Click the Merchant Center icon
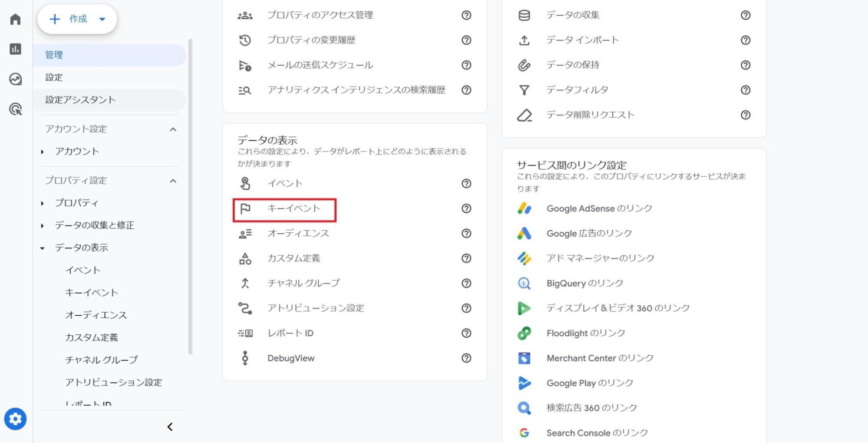 point(525,358)
